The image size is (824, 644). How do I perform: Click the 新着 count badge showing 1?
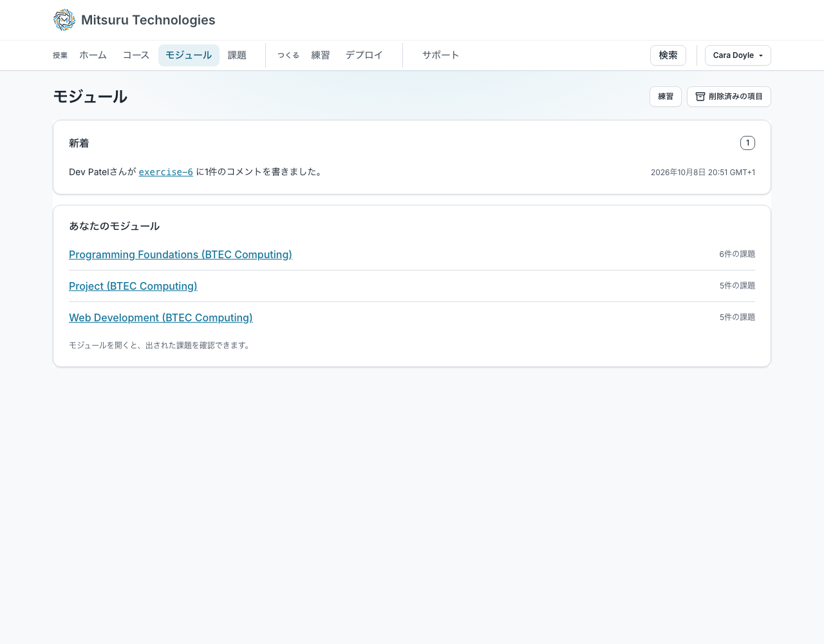[747, 143]
